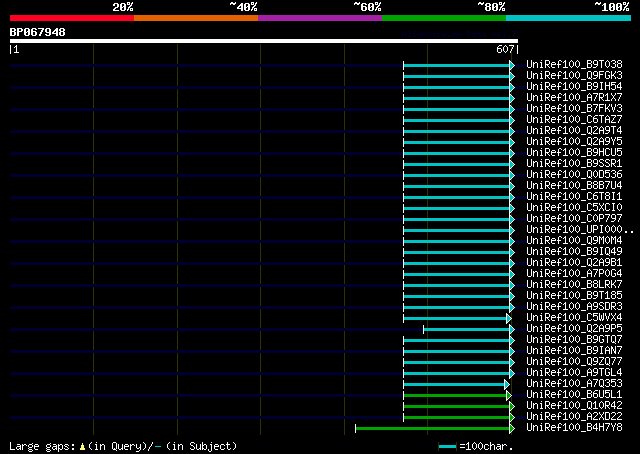Screen dimensions: 640x454
Task: Open UniRef100_C5XCI0 entry
Action: point(574,208)
